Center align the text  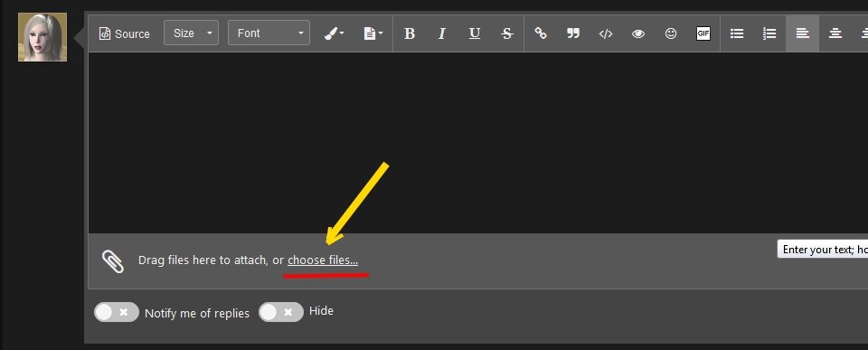835,33
